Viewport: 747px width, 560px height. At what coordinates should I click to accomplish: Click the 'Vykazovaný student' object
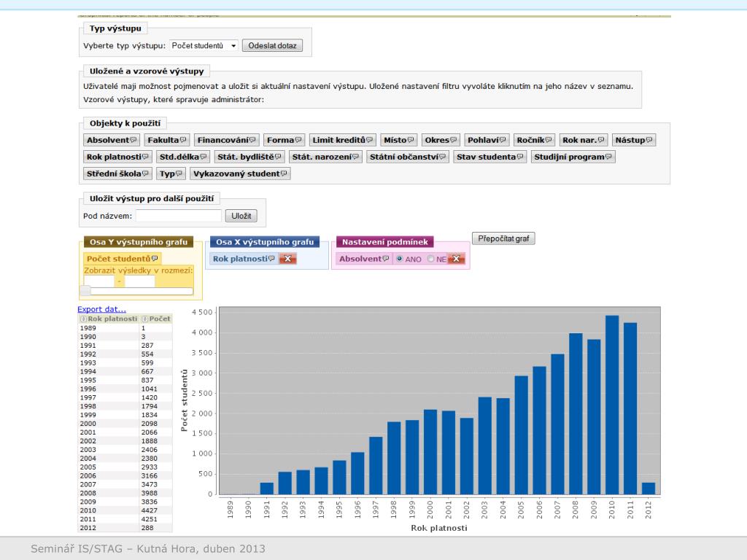click(240, 174)
